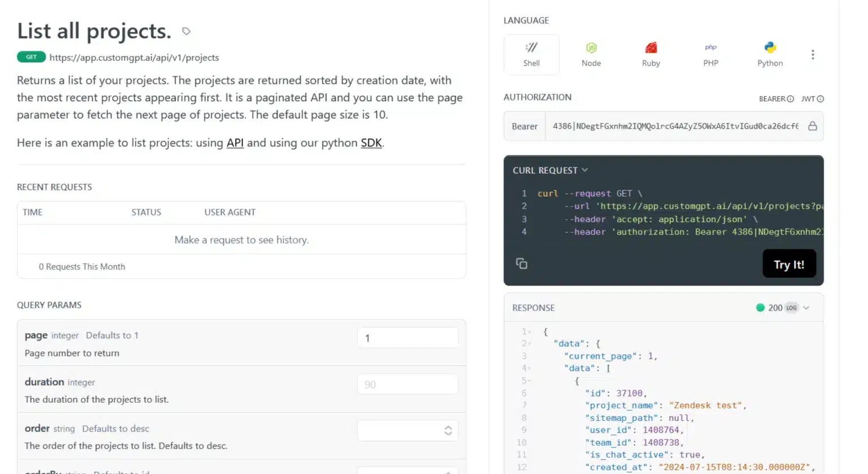Select the PHP language option
This screenshot has height=474, width=868.
(x=711, y=54)
